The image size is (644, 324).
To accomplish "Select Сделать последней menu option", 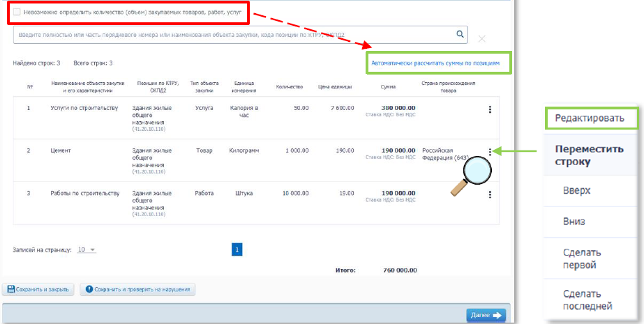I will (x=587, y=300).
